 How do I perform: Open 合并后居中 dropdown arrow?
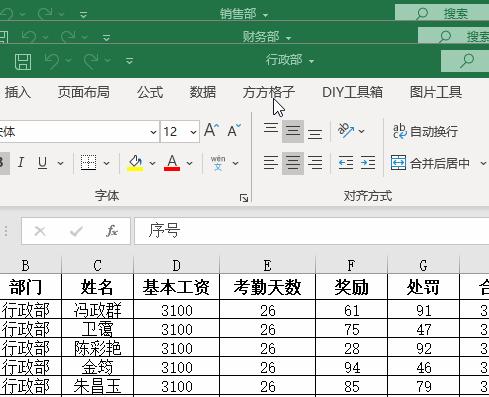[483, 163]
